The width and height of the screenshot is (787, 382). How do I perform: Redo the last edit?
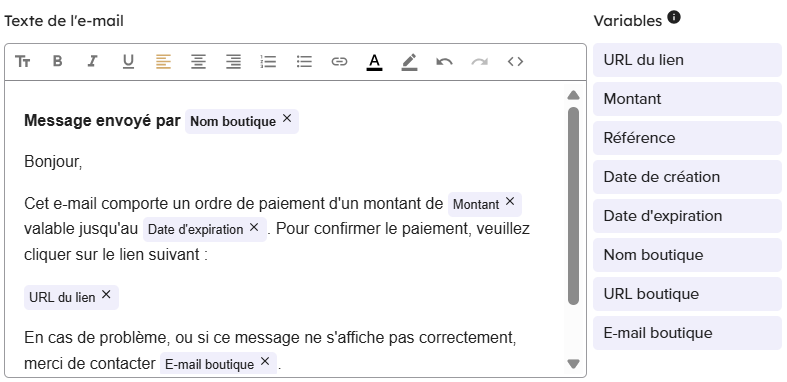click(x=480, y=62)
